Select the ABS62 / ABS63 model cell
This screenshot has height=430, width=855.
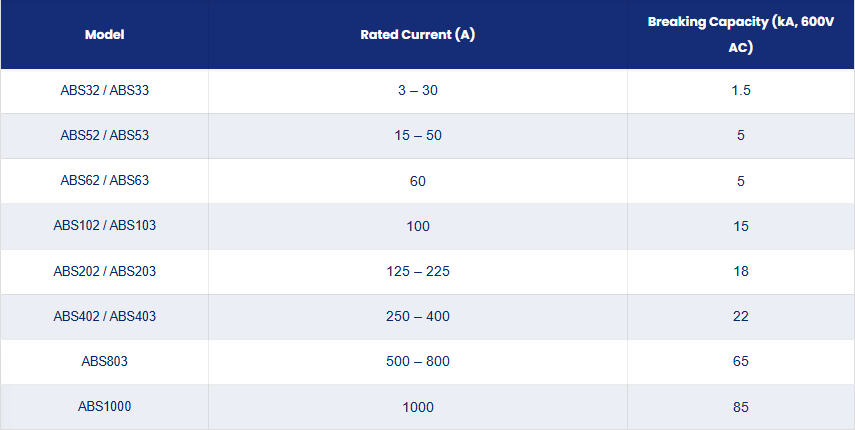point(105,180)
